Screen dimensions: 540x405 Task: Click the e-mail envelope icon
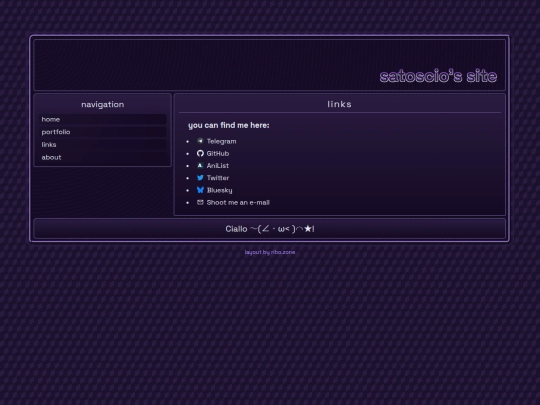pyautogui.click(x=200, y=202)
